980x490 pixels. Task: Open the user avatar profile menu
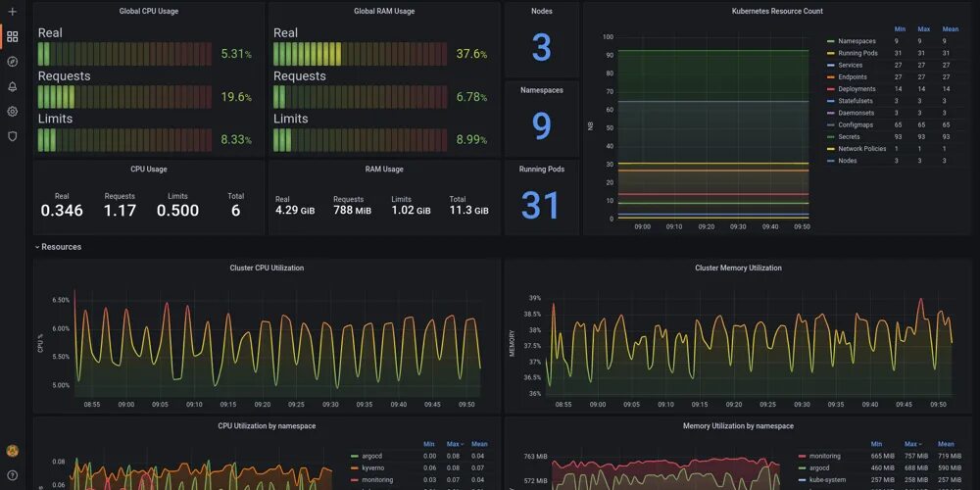12,450
